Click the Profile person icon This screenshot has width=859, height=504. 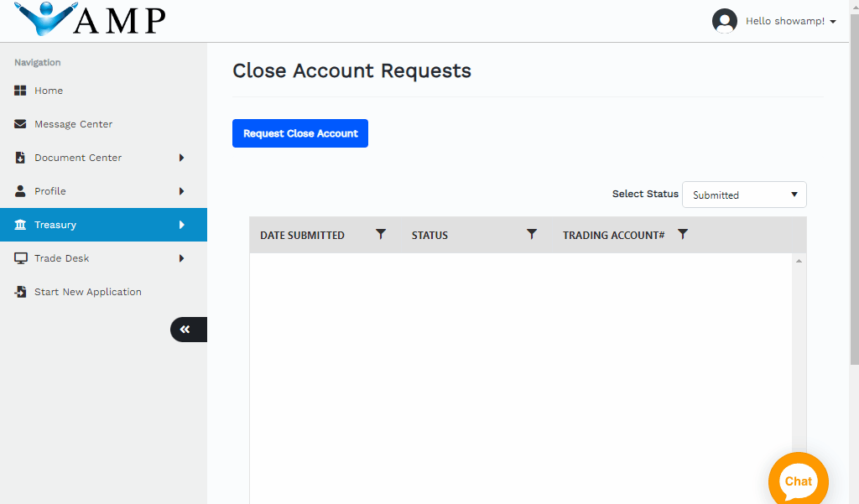point(21,191)
